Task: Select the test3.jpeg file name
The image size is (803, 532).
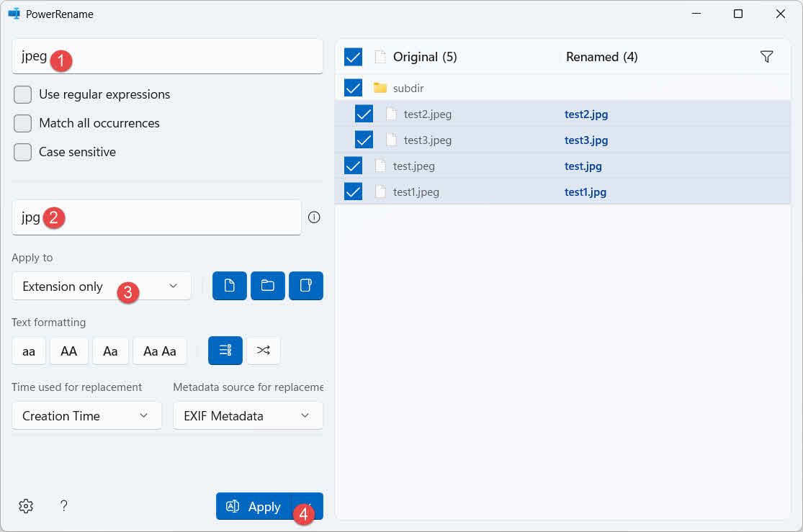Action: coord(428,140)
